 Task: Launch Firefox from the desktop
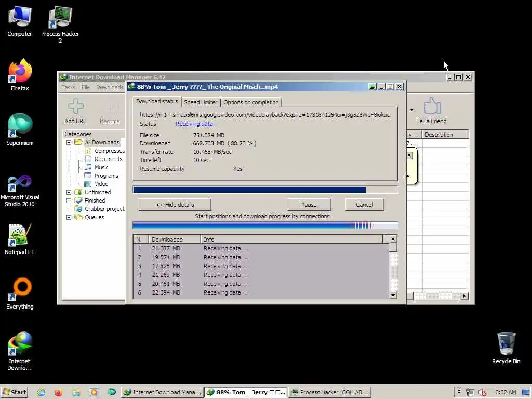(20, 75)
